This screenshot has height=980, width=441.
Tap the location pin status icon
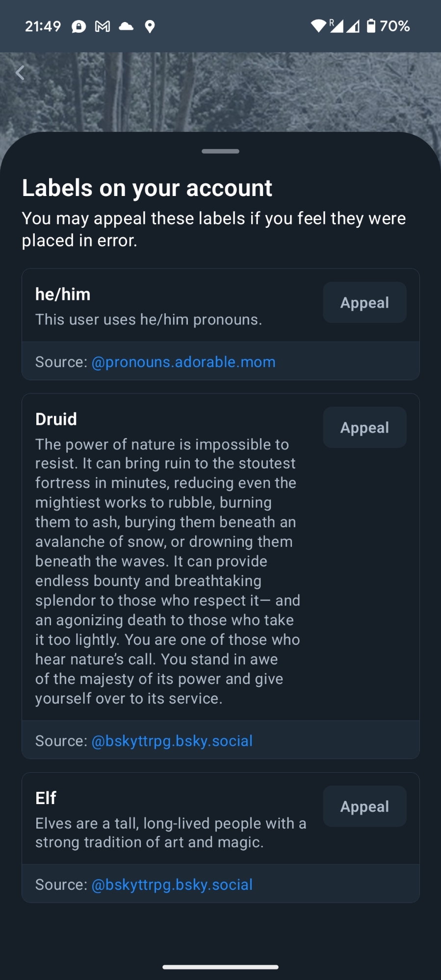(150, 26)
